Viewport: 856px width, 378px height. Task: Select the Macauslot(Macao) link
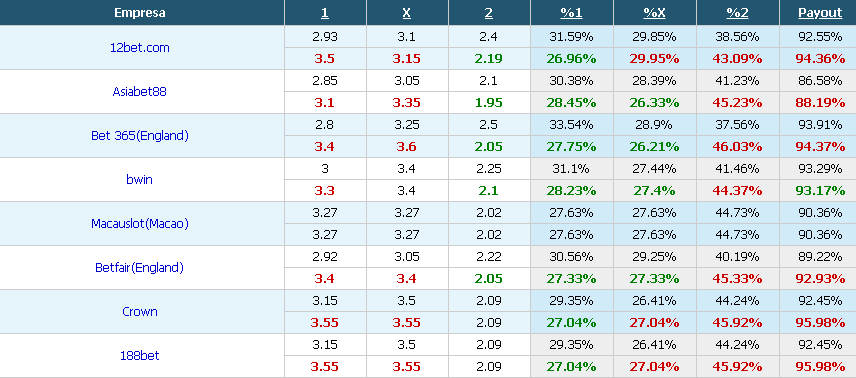point(140,223)
